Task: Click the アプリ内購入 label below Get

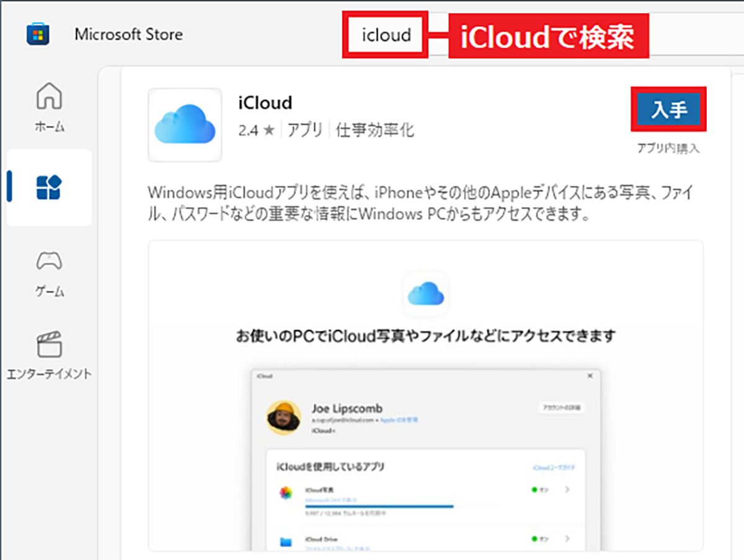Action: pyautogui.click(x=669, y=149)
